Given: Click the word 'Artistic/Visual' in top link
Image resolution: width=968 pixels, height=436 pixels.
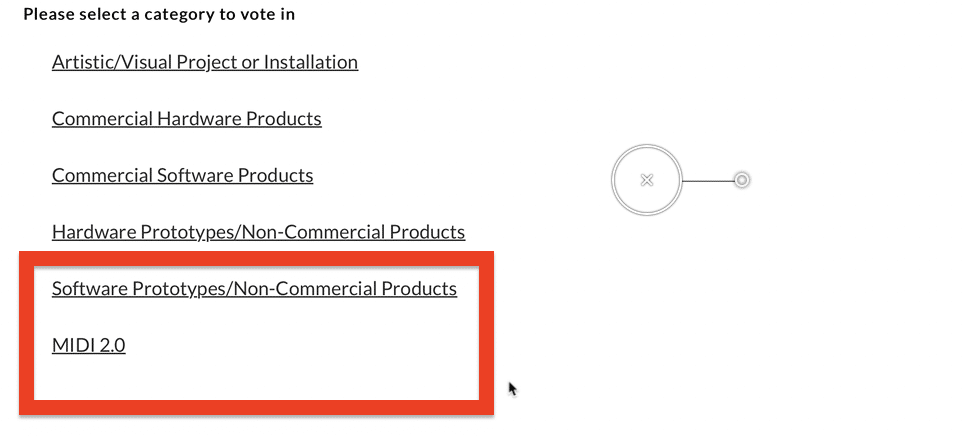Looking at the screenshot, I should pyautogui.click(x=112, y=62).
